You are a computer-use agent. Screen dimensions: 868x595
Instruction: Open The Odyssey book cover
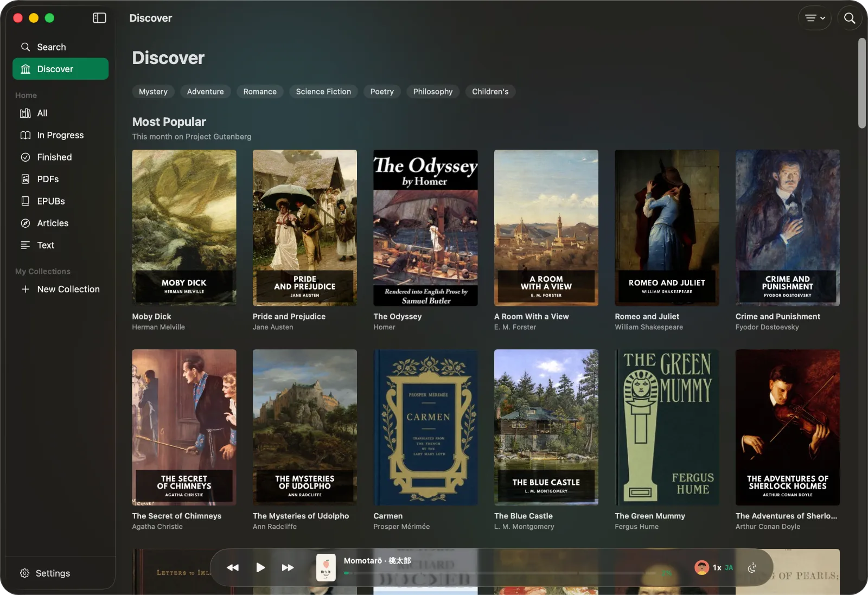click(426, 228)
